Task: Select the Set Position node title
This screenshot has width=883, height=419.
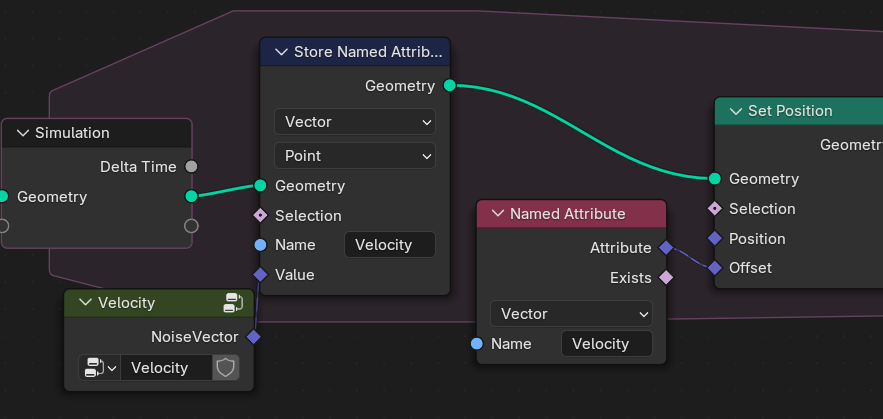Action: [x=790, y=112]
